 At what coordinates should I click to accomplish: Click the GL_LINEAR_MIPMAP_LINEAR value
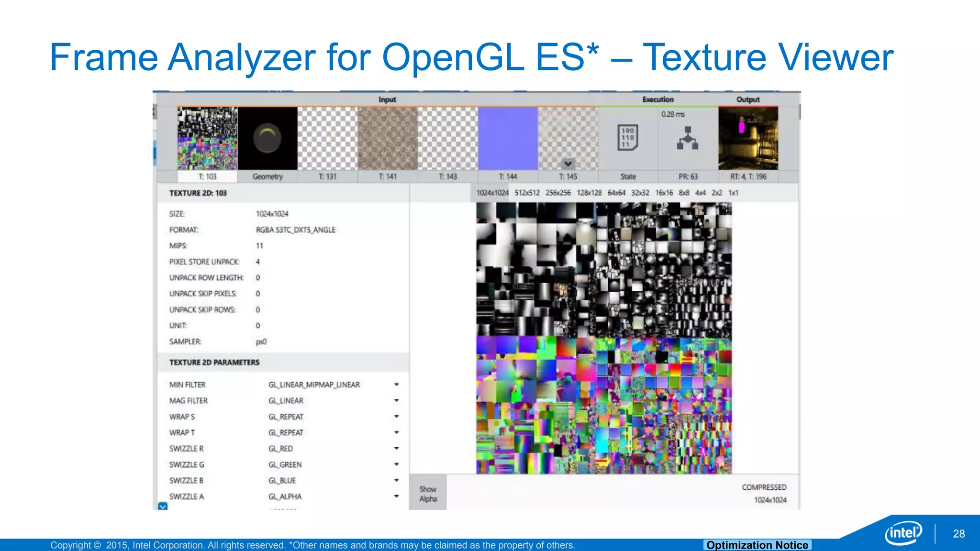(x=314, y=385)
